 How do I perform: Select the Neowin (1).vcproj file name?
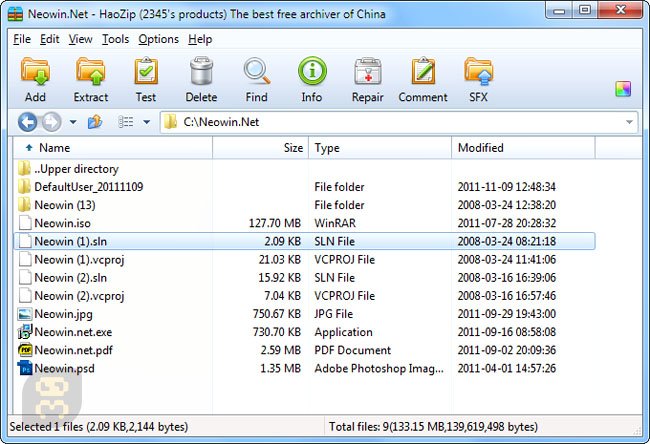pyautogui.click(x=79, y=260)
